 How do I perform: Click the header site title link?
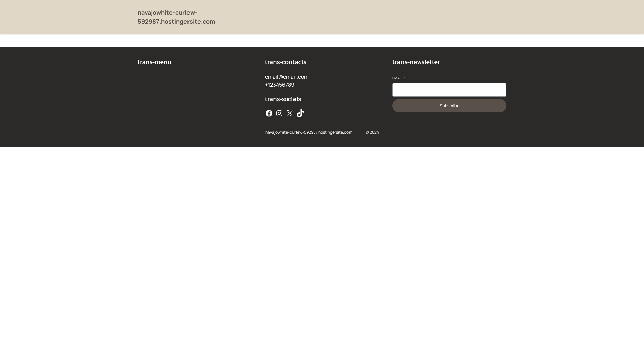tap(176, 17)
